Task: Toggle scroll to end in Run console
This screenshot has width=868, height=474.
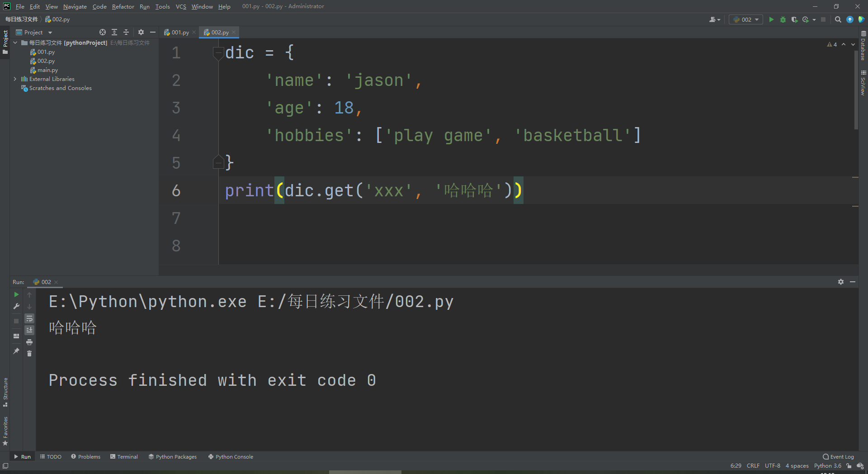Action: [29, 330]
